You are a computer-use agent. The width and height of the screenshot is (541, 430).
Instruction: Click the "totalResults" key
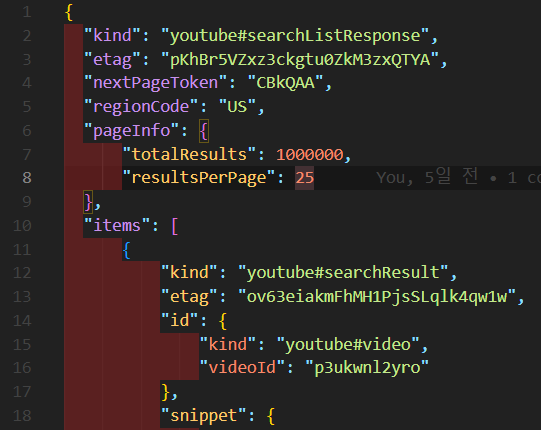click(189, 154)
